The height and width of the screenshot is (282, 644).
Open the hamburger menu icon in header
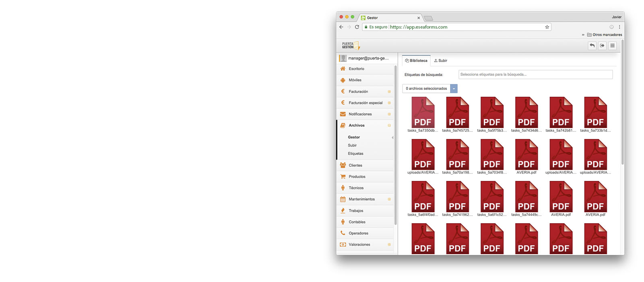coord(612,46)
